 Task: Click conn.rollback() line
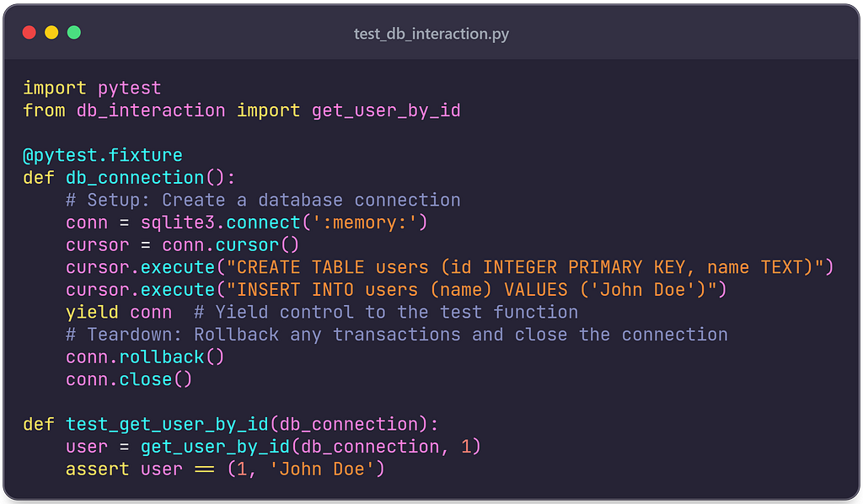(x=145, y=357)
